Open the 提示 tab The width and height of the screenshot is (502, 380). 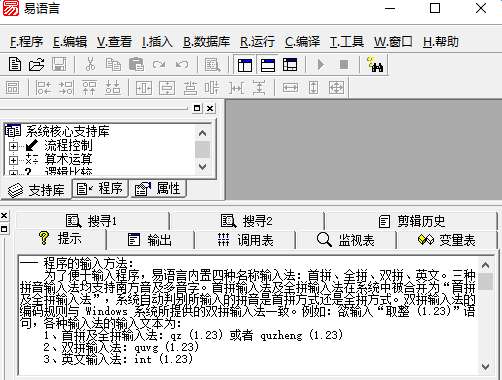(61, 239)
